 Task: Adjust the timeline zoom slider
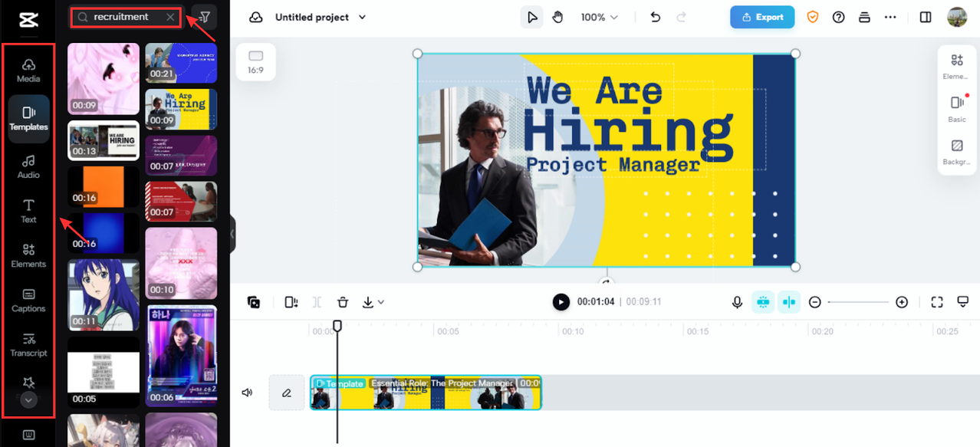coord(858,302)
